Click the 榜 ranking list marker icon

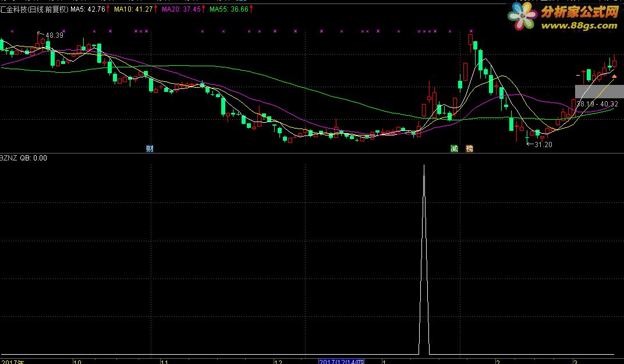coord(470,149)
